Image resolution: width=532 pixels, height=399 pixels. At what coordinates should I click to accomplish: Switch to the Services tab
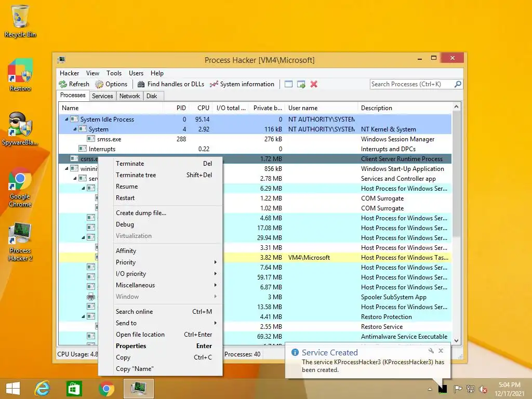pyautogui.click(x=102, y=96)
